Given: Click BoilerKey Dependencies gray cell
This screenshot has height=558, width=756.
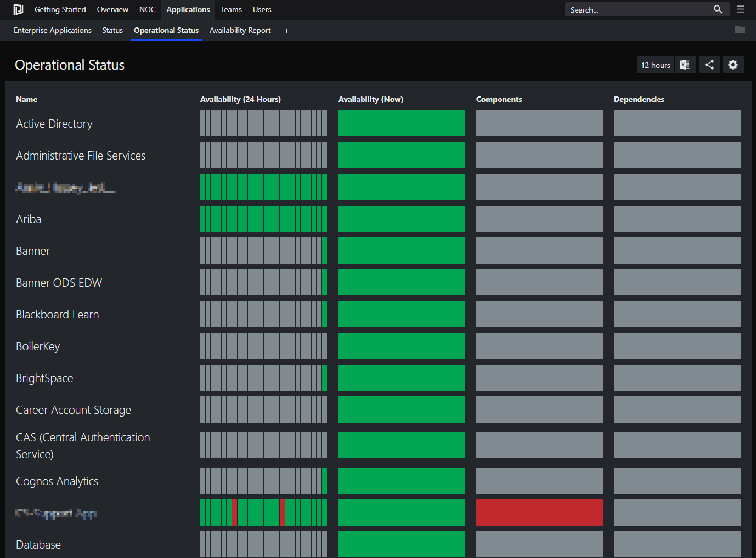Looking at the screenshot, I should pyautogui.click(x=677, y=346).
